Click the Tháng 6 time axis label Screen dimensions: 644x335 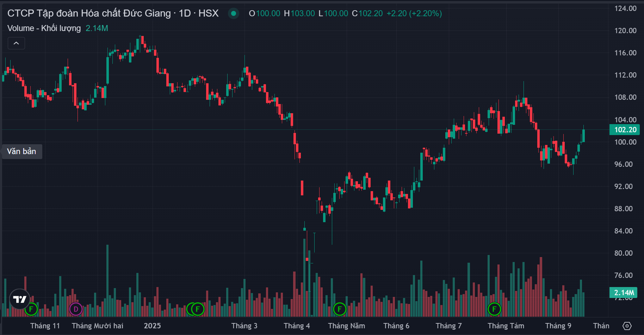(396, 326)
